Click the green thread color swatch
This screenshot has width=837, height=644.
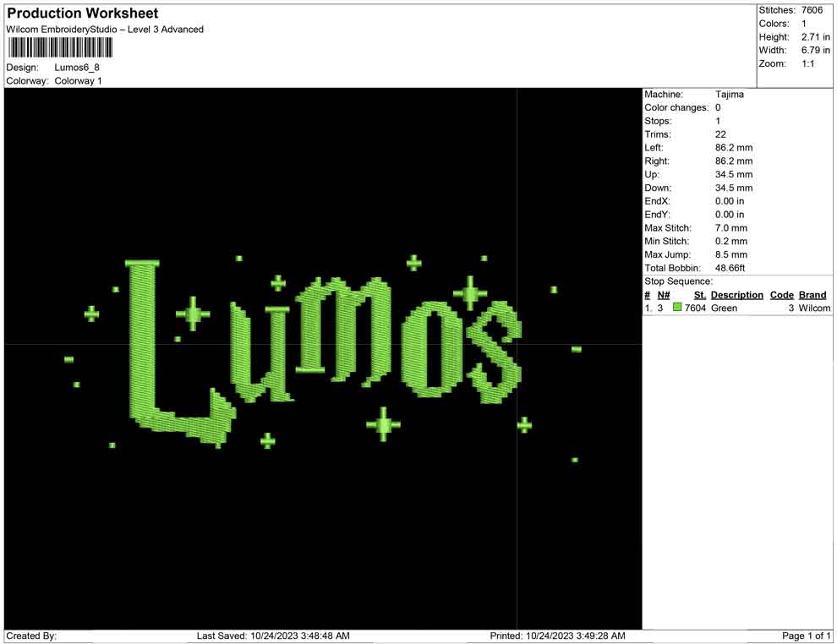(677, 308)
